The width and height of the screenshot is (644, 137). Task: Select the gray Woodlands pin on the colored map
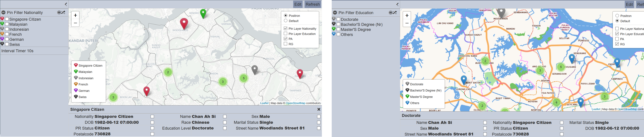click(x=501, y=13)
